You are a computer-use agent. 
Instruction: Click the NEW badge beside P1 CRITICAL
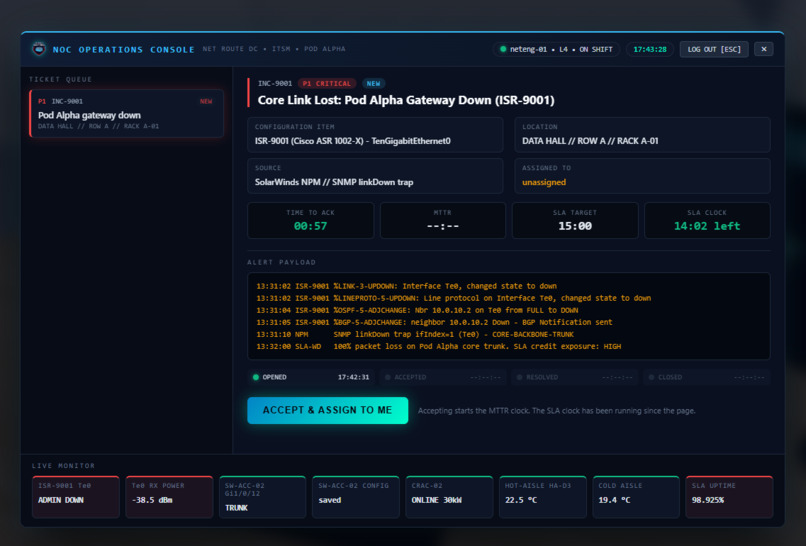click(x=373, y=83)
